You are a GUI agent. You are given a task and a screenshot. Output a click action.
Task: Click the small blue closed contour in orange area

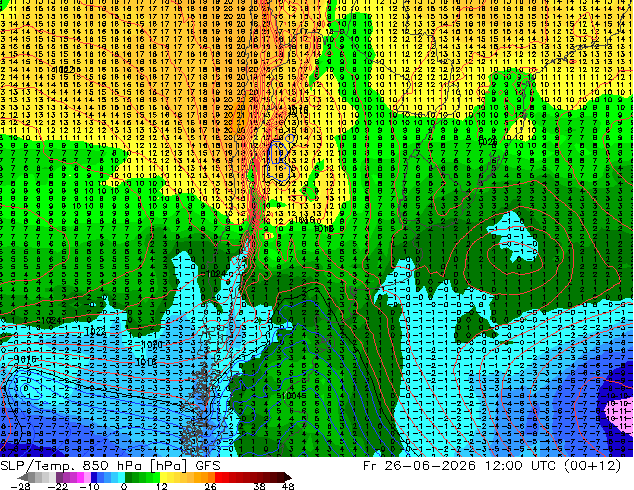click(290, 139)
